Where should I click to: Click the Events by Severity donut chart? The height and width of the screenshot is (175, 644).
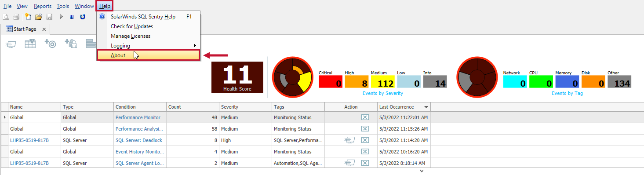(x=293, y=77)
